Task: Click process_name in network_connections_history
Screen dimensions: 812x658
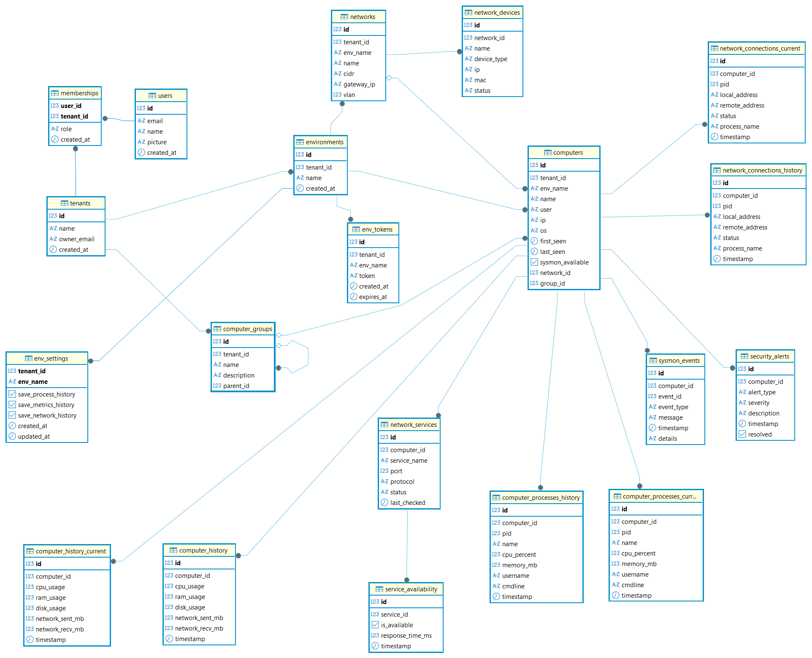Action: click(x=742, y=248)
